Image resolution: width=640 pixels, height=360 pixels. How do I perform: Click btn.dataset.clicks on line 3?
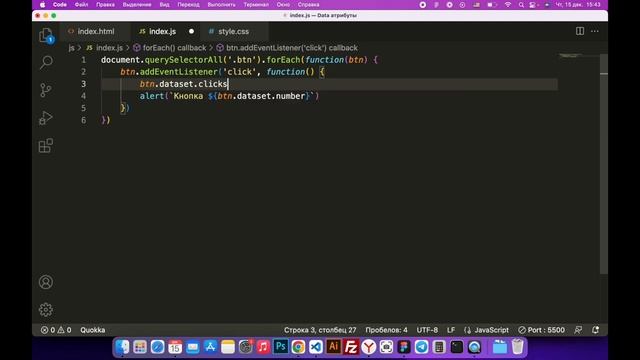(183, 84)
